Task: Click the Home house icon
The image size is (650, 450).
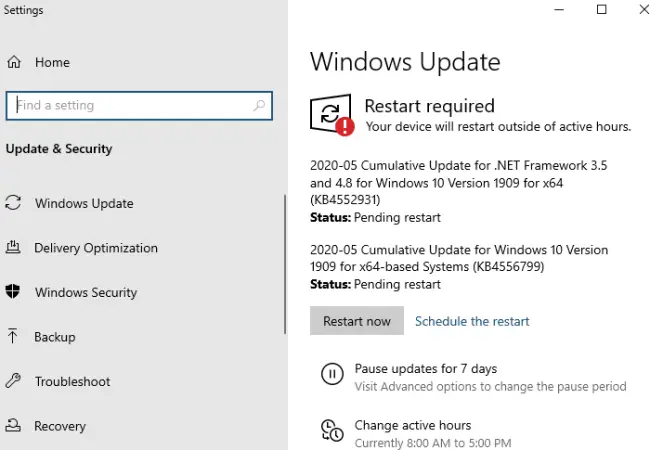Action: coord(14,62)
